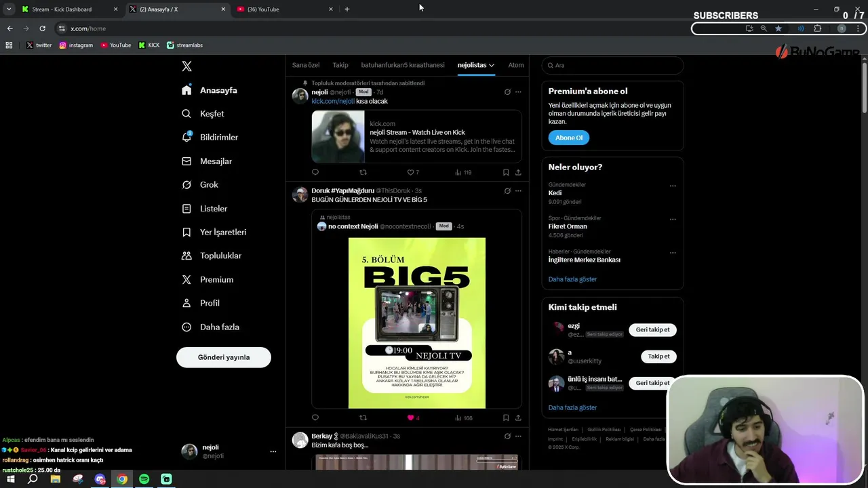Switch to Sana özel tab
868x488 pixels.
pos(306,65)
